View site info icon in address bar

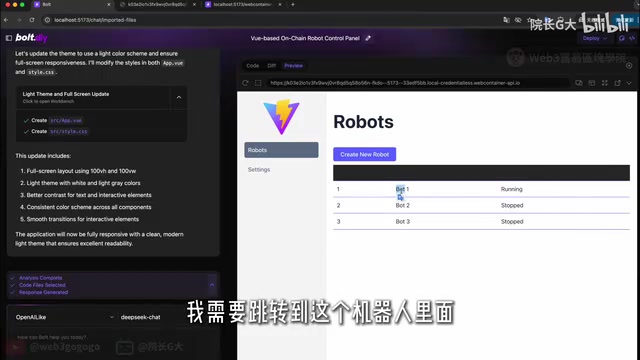(47, 20)
